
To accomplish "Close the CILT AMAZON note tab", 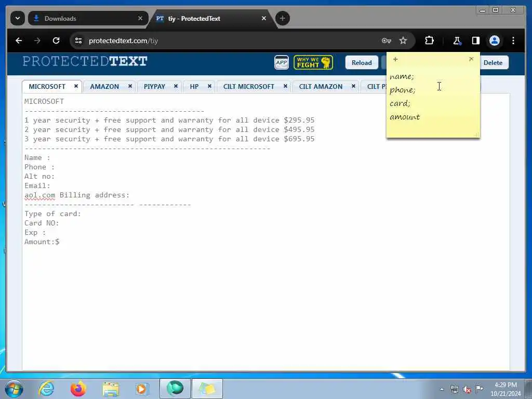I will pyautogui.click(x=353, y=86).
